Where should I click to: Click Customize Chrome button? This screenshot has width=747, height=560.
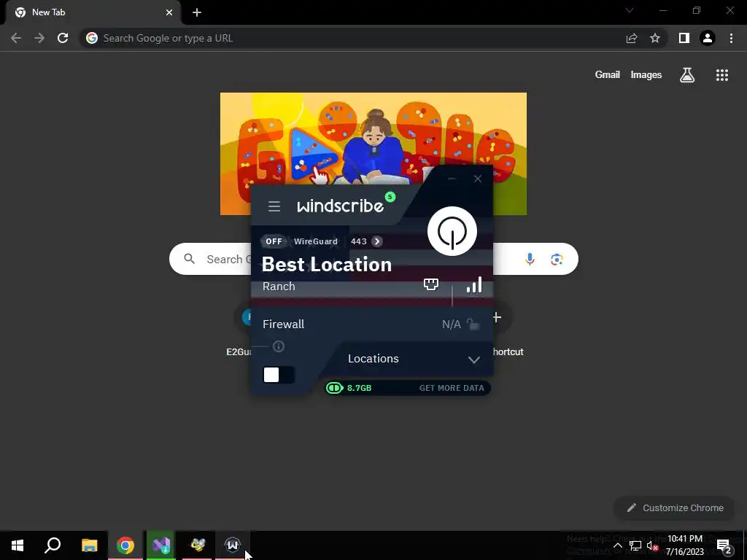(675, 508)
